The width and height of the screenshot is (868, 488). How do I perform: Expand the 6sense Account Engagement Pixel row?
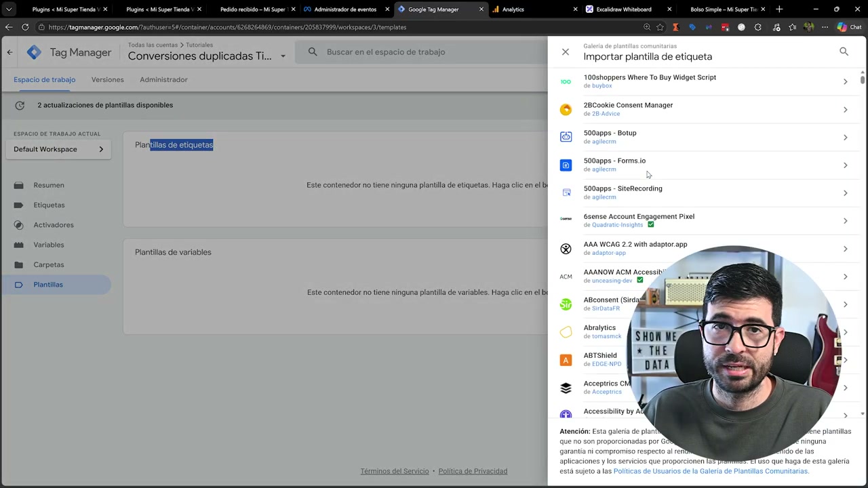point(845,220)
